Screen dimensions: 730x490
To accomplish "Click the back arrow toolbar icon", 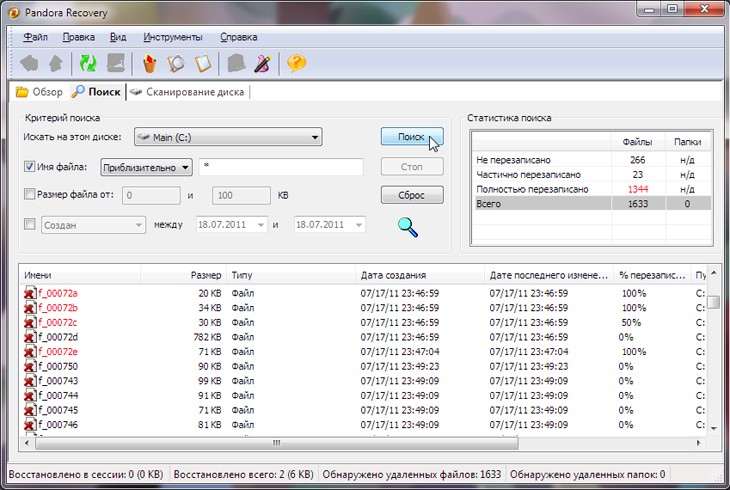I will [x=29, y=63].
